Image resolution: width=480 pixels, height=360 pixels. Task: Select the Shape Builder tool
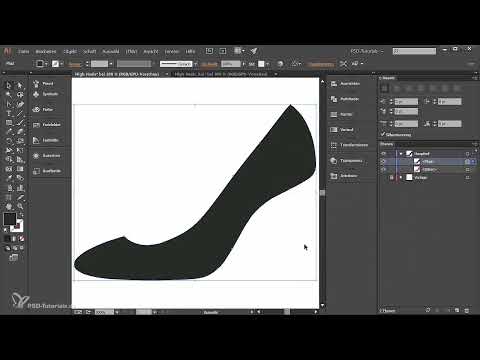[9, 160]
